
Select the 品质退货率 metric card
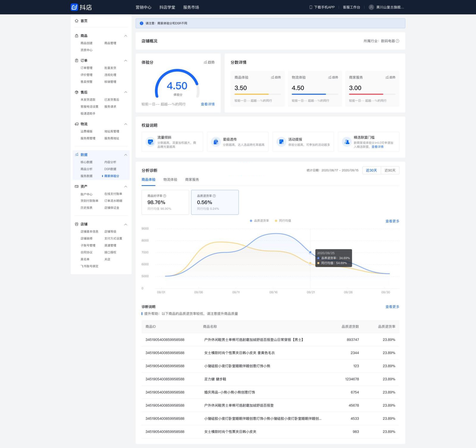(x=214, y=202)
